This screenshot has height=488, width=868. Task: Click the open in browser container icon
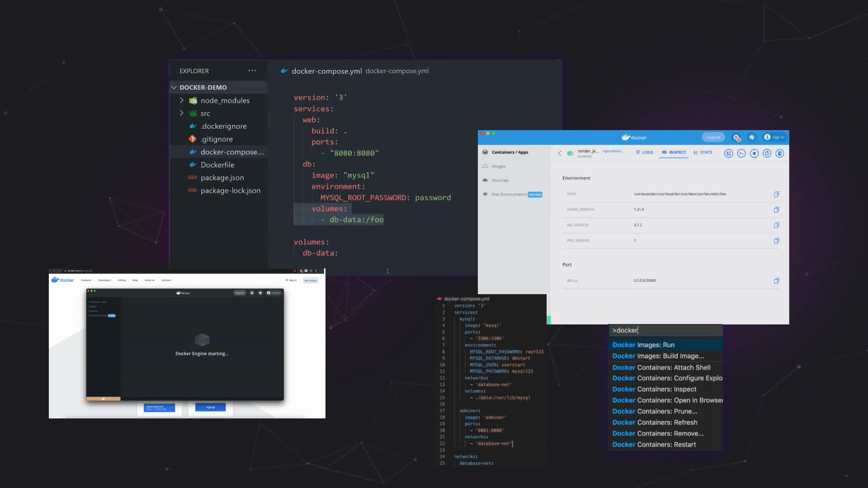pyautogui.click(x=728, y=154)
